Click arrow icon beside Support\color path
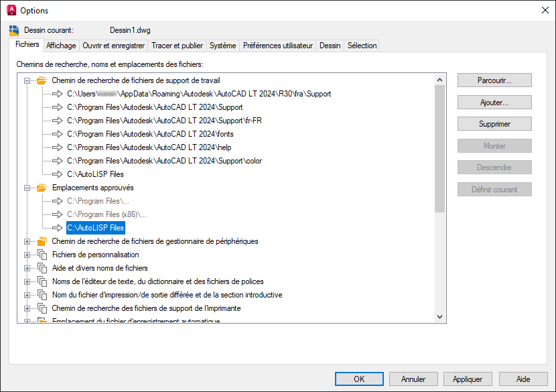This screenshot has height=392, width=556. point(58,161)
